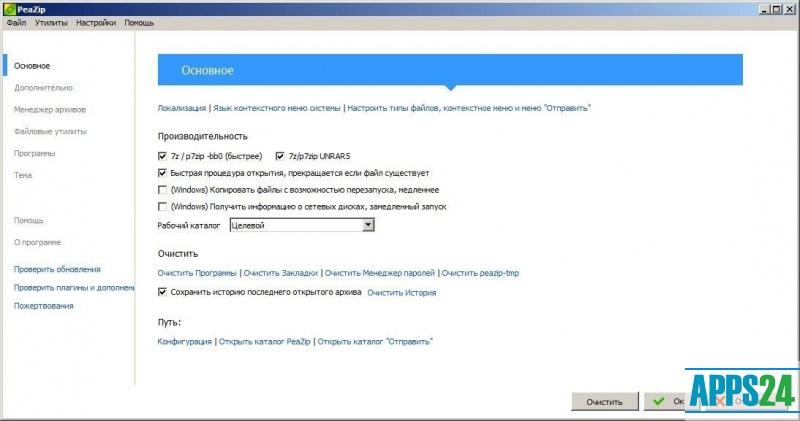
Task: Select the Основное sidebar section
Action: (x=32, y=66)
